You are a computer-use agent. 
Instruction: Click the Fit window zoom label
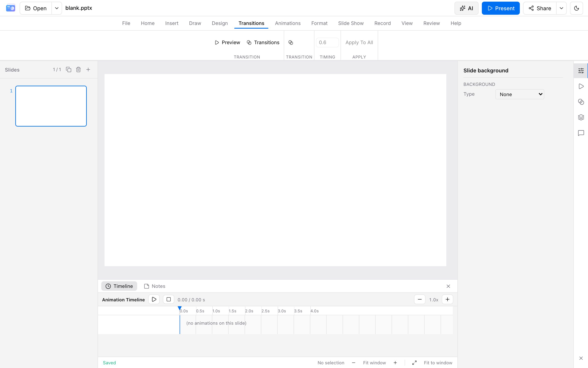(374, 363)
